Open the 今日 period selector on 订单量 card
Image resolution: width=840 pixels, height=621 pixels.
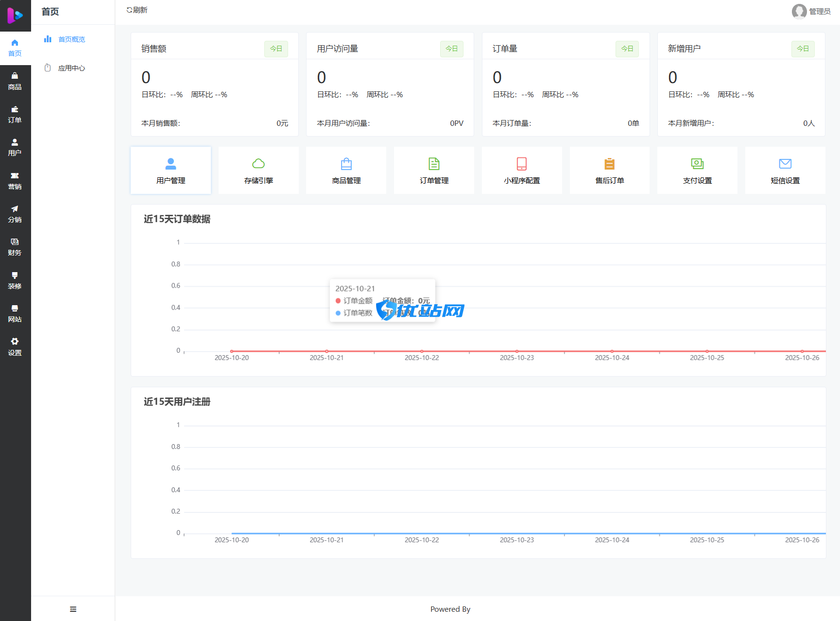click(627, 49)
